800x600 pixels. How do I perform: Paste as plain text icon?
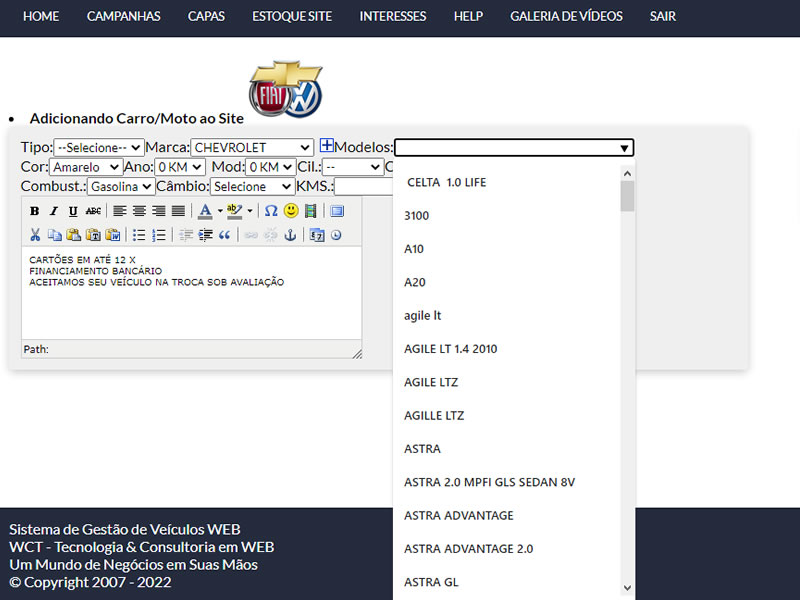[x=93, y=235]
